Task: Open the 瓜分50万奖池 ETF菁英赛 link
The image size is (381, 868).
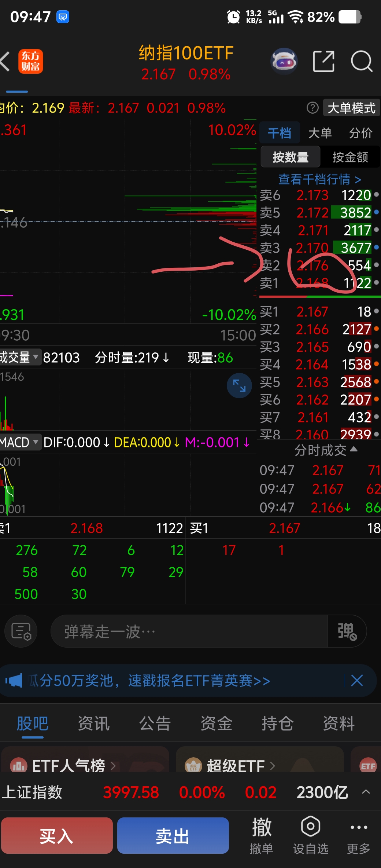Action: coord(149,681)
